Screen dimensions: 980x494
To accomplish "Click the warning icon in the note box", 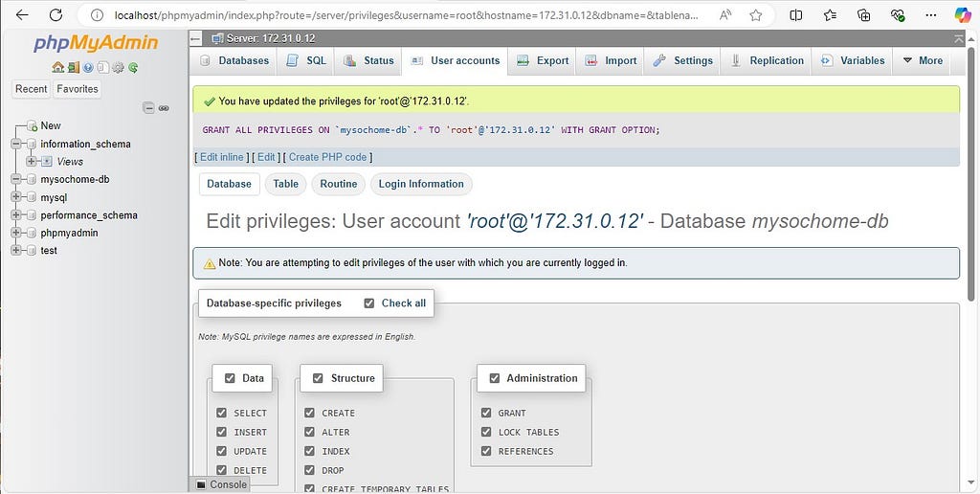I will (x=210, y=264).
